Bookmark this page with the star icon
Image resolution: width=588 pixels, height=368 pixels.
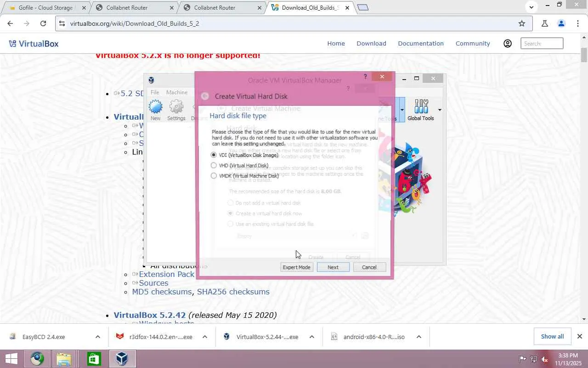[x=522, y=23]
